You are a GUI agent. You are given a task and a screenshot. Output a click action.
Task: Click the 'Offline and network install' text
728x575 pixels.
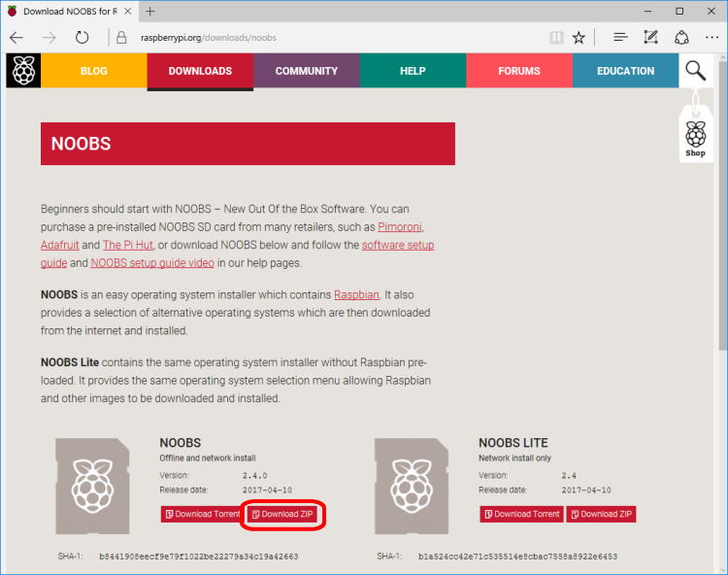(208, 457)
